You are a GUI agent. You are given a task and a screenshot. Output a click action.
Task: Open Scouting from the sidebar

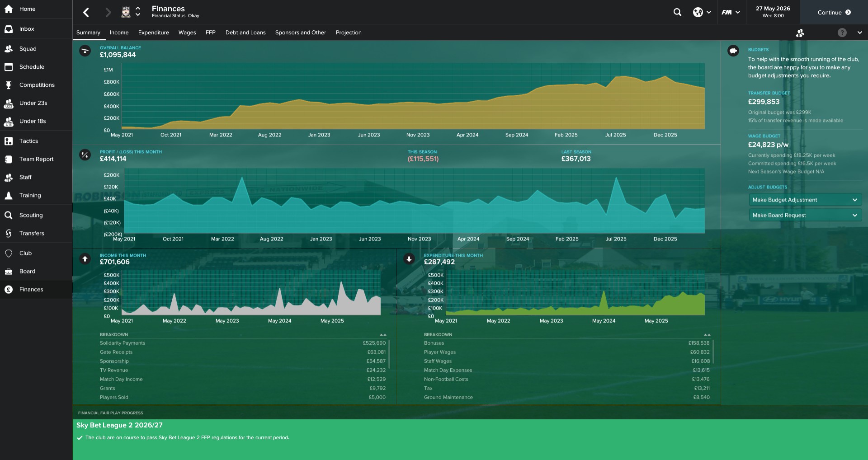tap(31, 215)
